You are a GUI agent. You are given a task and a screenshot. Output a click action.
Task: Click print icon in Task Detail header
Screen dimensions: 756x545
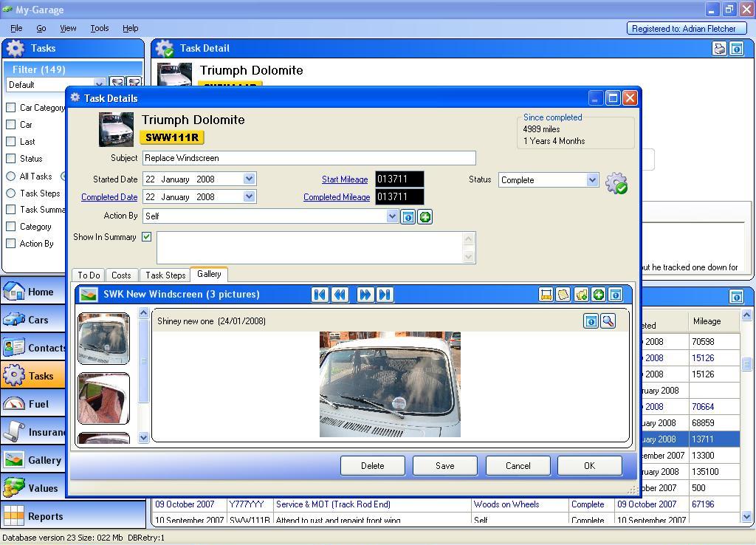(x=719, y=49)
